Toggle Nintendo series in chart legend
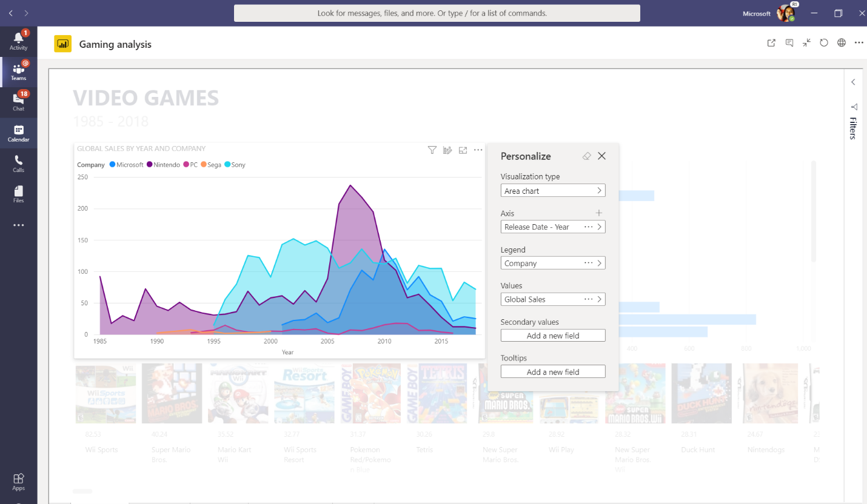 tap(163, 165)
